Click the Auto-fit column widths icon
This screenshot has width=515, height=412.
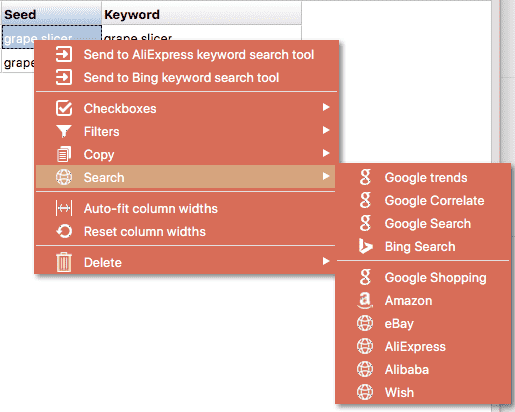coord(64,208)
